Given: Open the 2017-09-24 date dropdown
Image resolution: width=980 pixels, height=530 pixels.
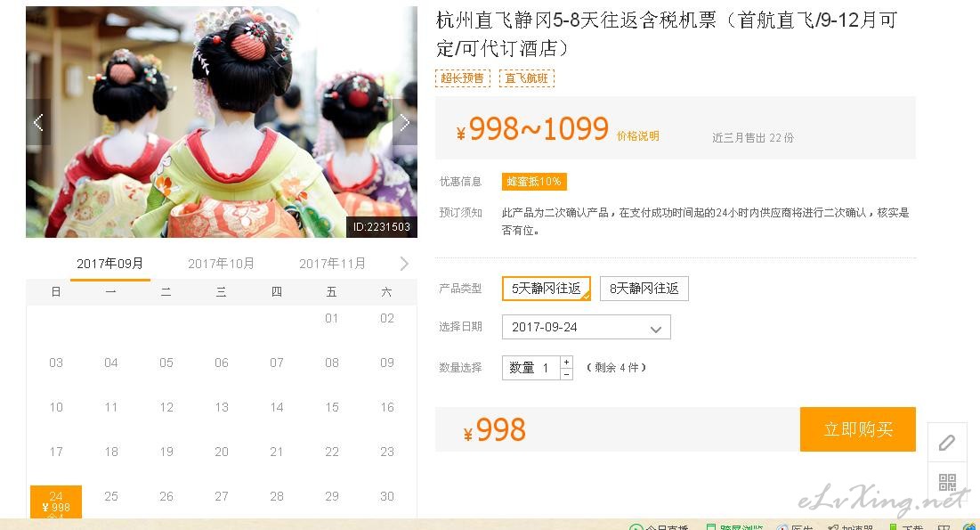Looking at the screenshot, I should [587, 327].
